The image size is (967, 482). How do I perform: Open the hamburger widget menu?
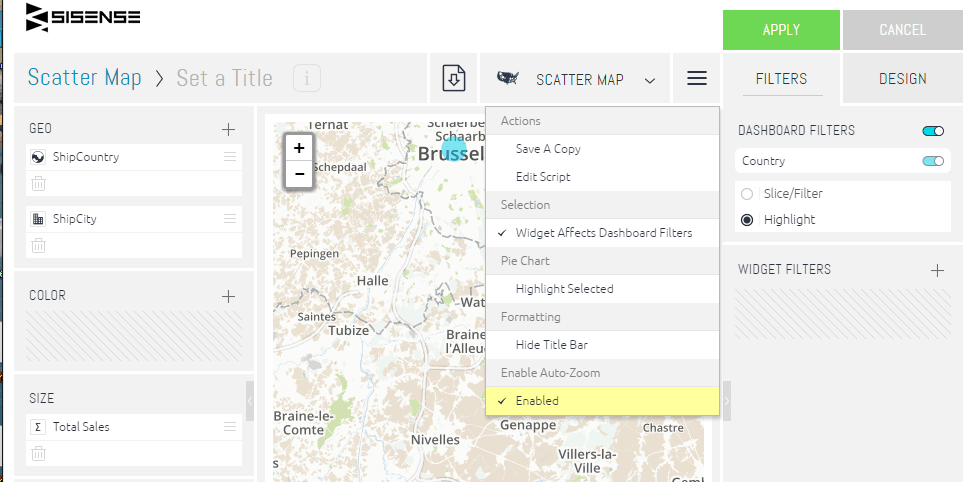697,78
